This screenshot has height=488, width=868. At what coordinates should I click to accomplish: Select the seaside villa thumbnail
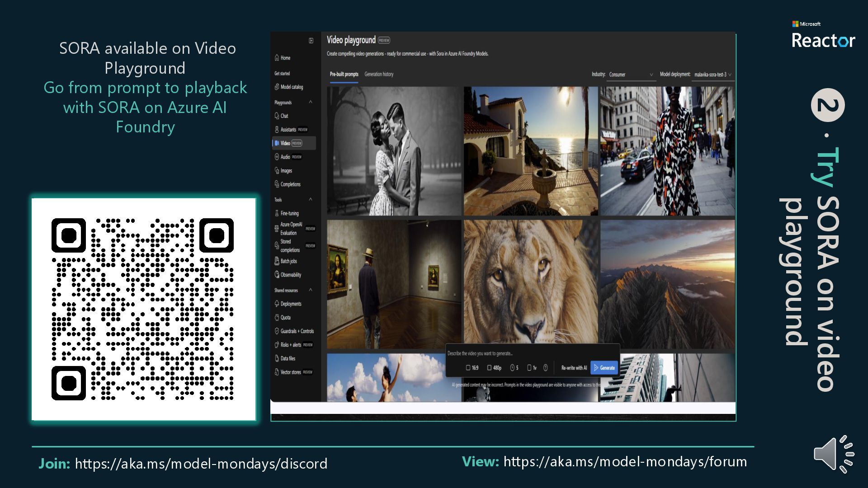531,151
